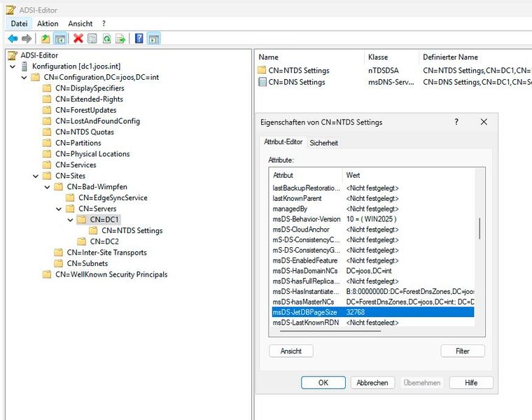The width and height of the screenshot is (532, 420).
Task: Click folder icon of CN=LostAndFoundConfig
Action: [47, 121]
